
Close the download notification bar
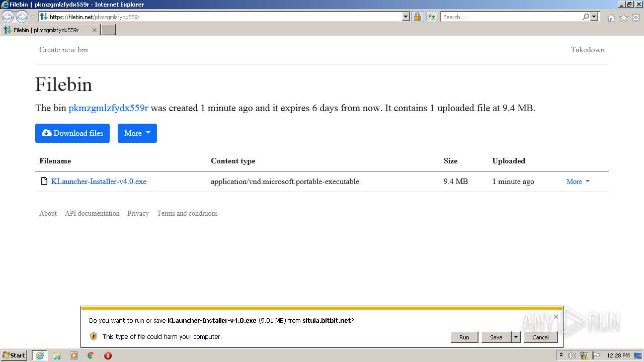coord(555,317)
